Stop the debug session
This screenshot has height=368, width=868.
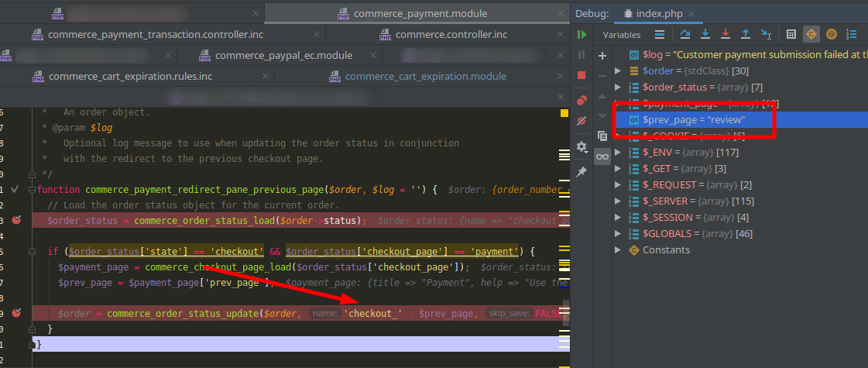pyautogui.click(x=582, y=75)
